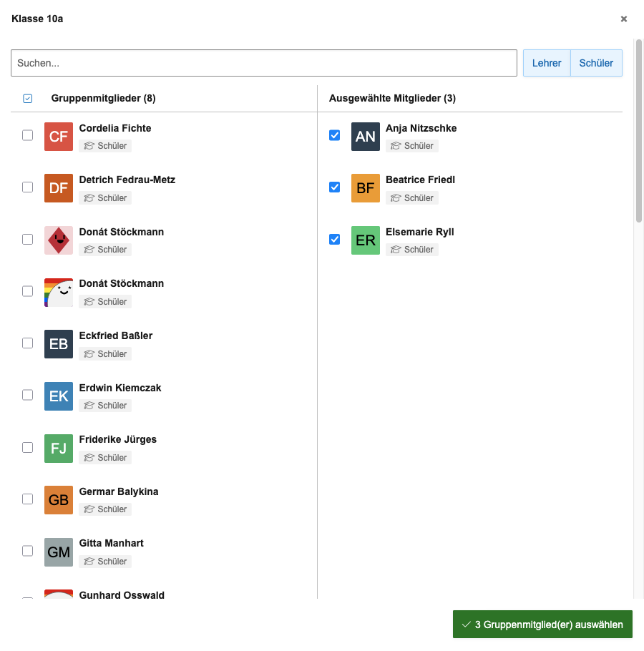Screen dimensions: 644x651
Task: Click the name Beatrice Friedl
Action: (x=420, y=180)
